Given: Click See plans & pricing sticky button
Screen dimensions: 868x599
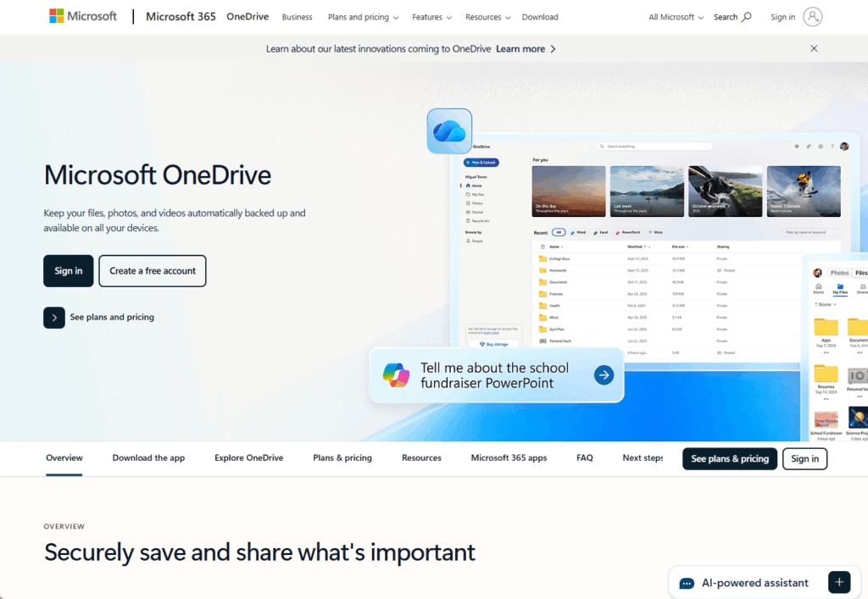Looking at the screenshot, I should click(x=730, y=458).
